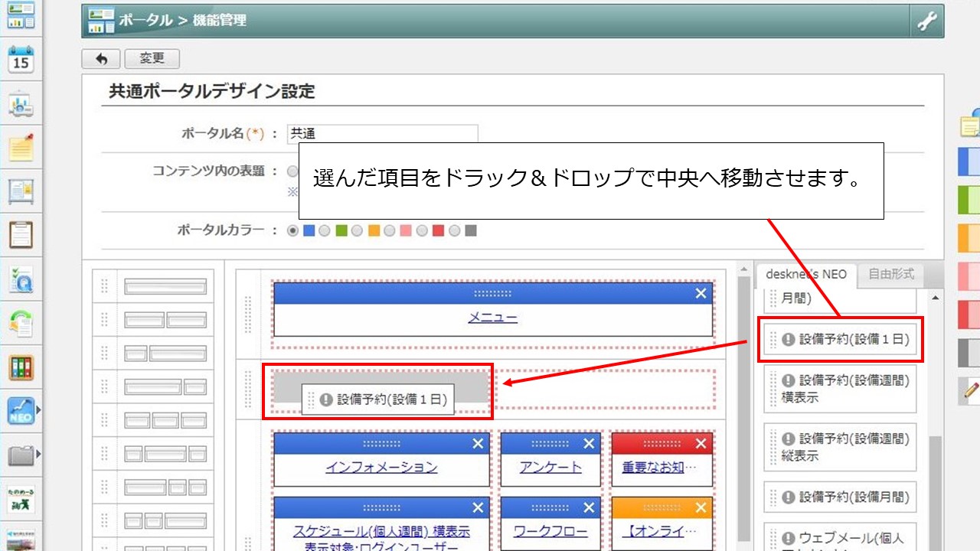Remove the ワークフロー widget with its X
Viewport: 980px width, 551px height.
(589, 508)
